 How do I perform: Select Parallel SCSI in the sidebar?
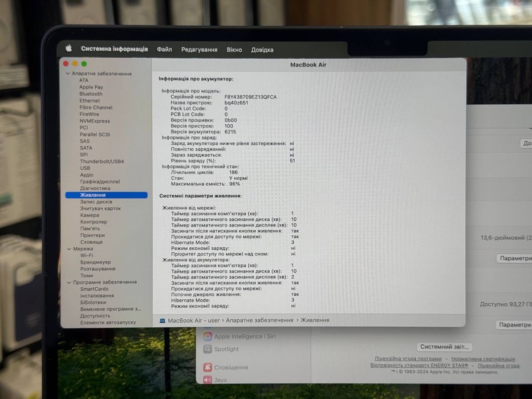[x=95, y=135]
